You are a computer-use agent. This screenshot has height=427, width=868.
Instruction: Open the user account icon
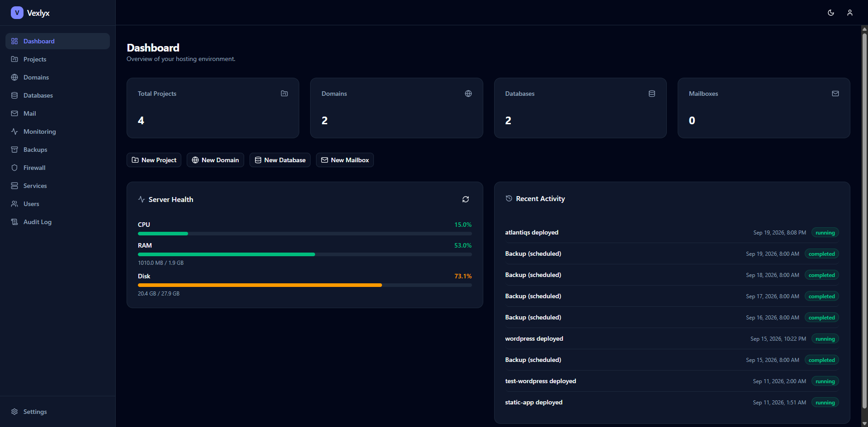pyautogui.click(x=850, y=13)
